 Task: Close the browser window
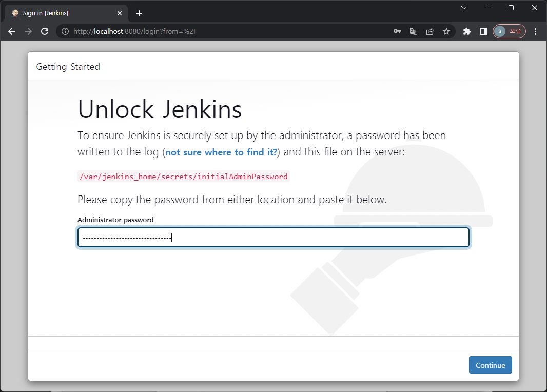coord(535,8)
